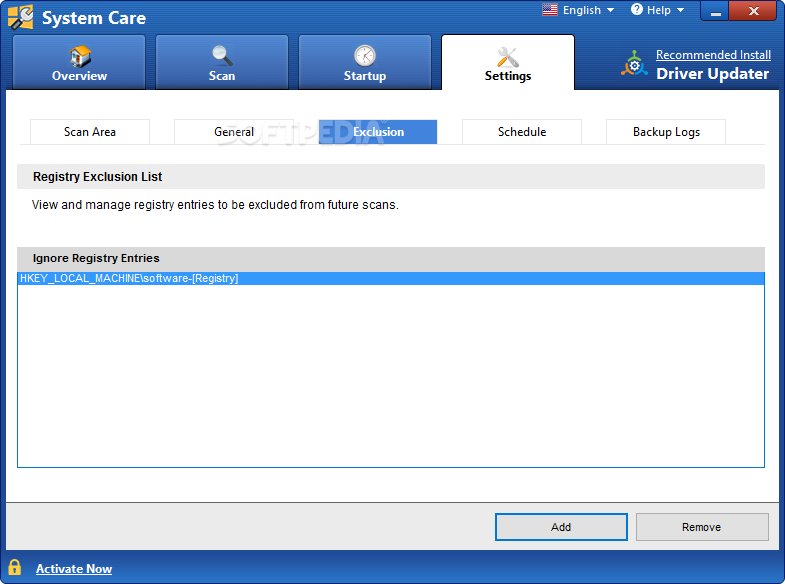Open the English language dropdown arrow
785x584 pixels.
click(610, 10)
